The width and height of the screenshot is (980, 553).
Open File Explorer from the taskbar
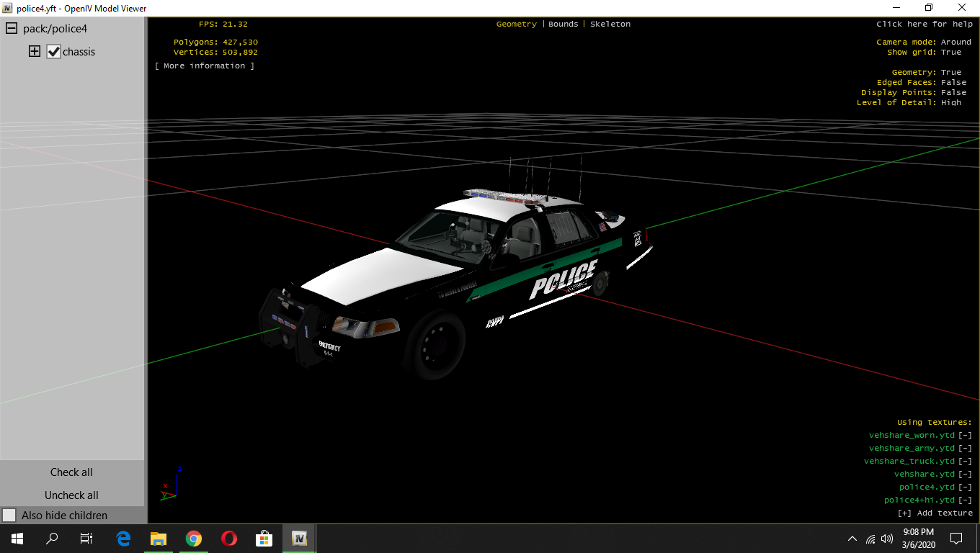click(x=159, y=539)
